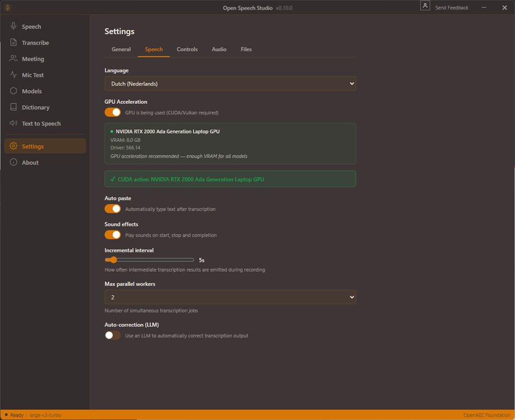Viewport: 515px width, 420px height.
Task: Click the Ready status indicator
Action: (14, 415)
